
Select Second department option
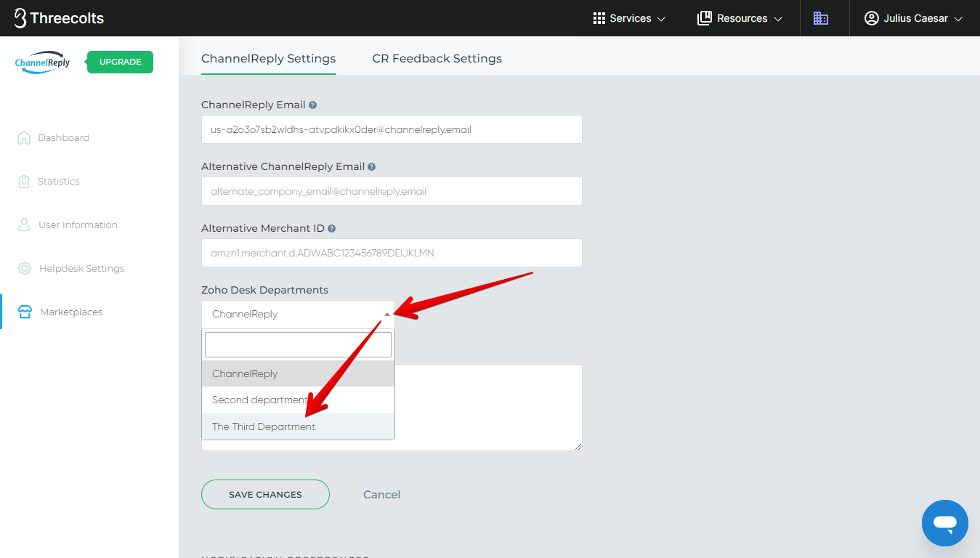pyautogui.click(x=298, y=400)
